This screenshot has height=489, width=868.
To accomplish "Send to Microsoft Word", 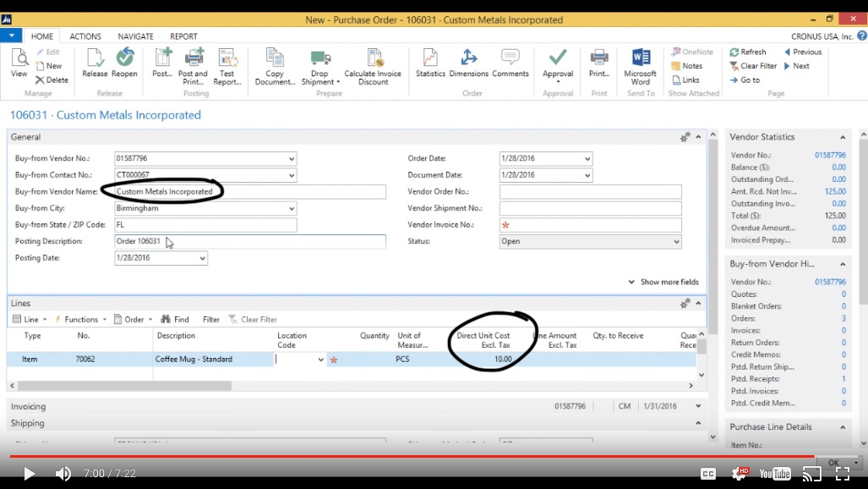I will tap(641, 67).
